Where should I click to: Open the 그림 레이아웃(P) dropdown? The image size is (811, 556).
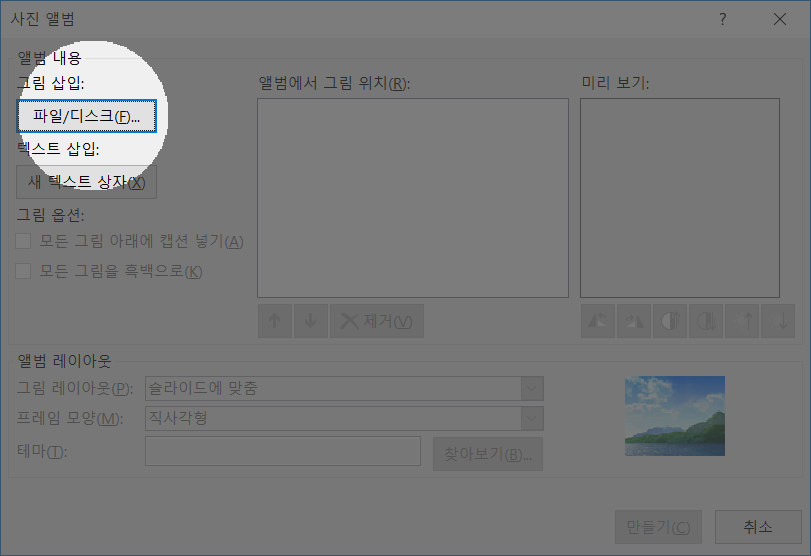coord(344,388)
